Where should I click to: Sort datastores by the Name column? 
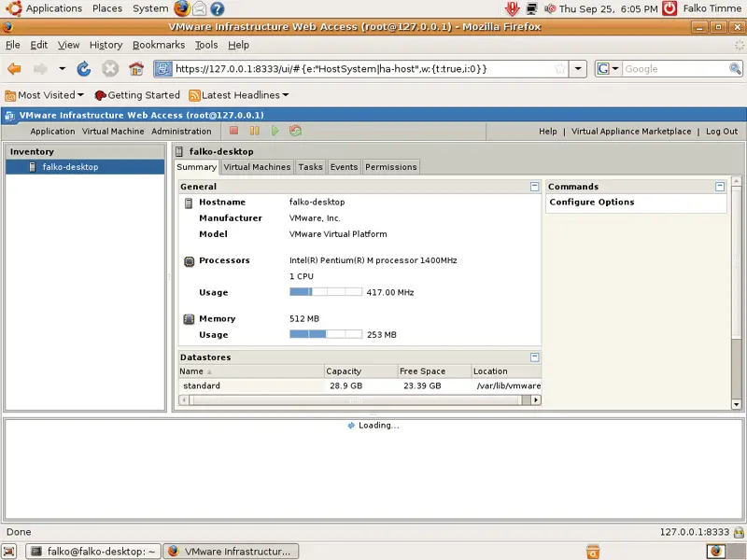pos(251,371)
